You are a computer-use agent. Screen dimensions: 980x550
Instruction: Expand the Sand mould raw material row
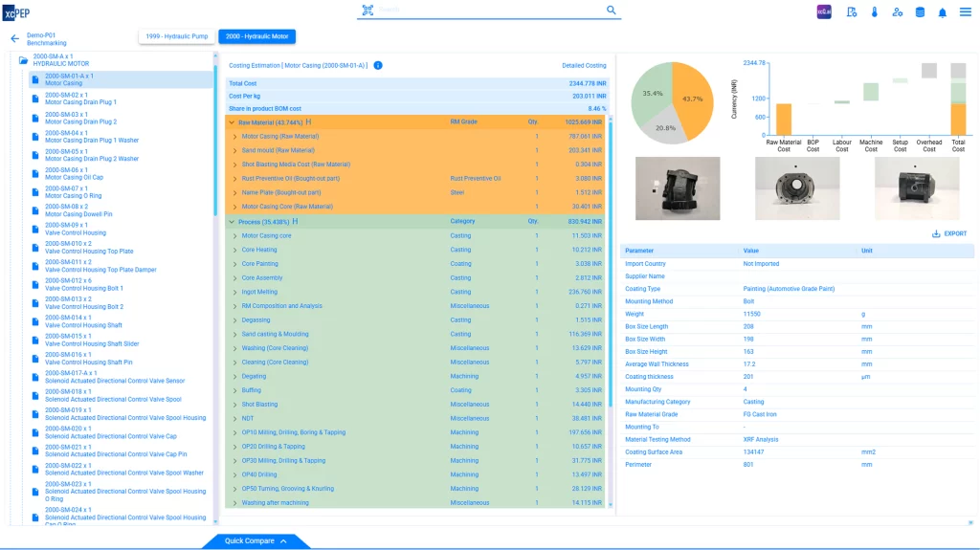click(x=235, y=150)
